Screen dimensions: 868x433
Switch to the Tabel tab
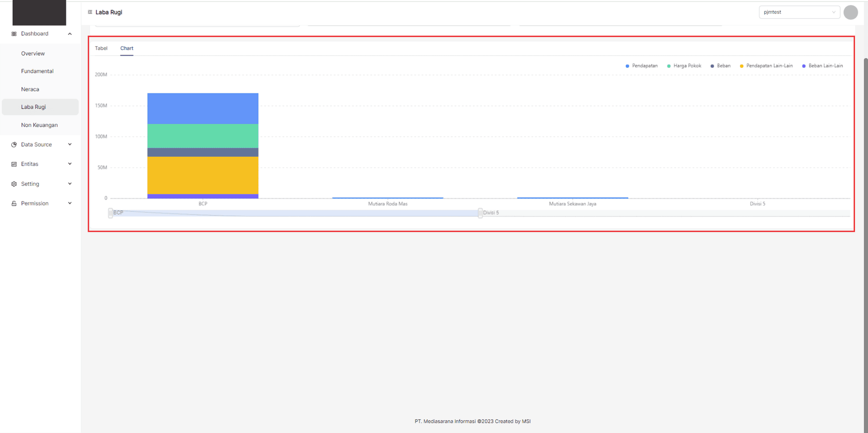tap(101, 48)
